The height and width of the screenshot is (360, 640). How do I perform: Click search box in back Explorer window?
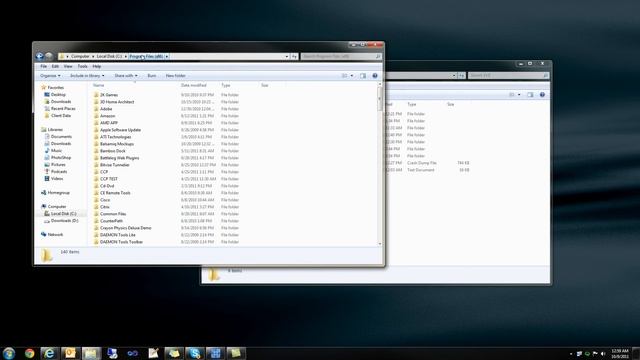[x=508, y=76]
